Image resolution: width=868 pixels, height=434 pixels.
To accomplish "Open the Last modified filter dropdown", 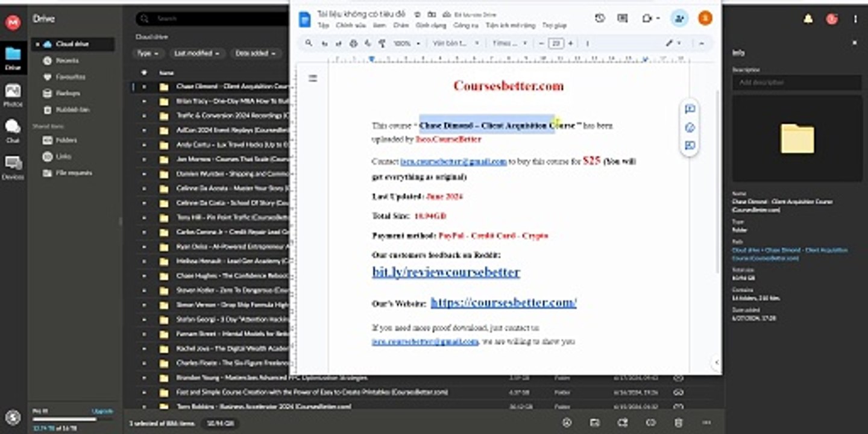I will tap(197, 54).
